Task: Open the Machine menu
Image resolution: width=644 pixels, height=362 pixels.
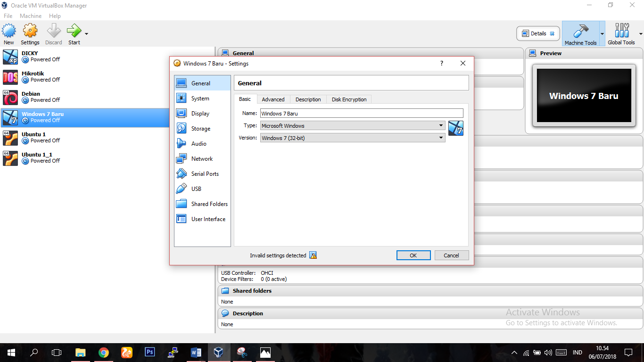Action: click(x=31, y=16)
